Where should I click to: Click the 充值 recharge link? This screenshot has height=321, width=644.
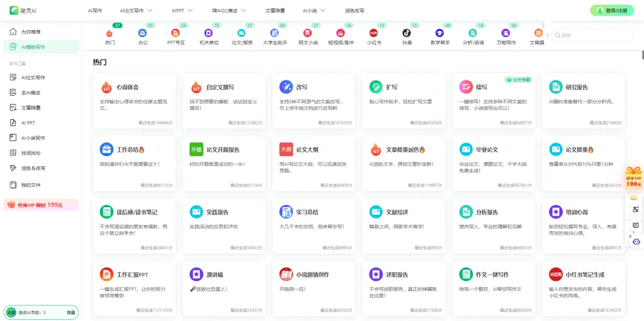click(x=70, y=313)
